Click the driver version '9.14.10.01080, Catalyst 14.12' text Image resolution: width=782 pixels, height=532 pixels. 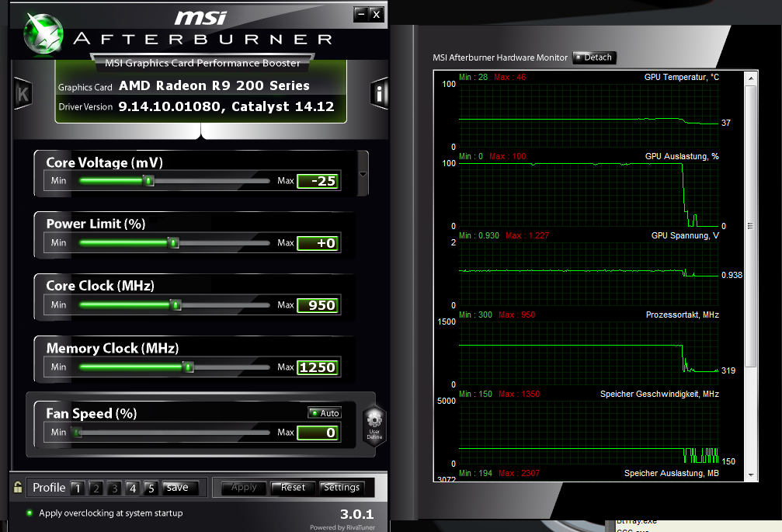pos(226,106)
